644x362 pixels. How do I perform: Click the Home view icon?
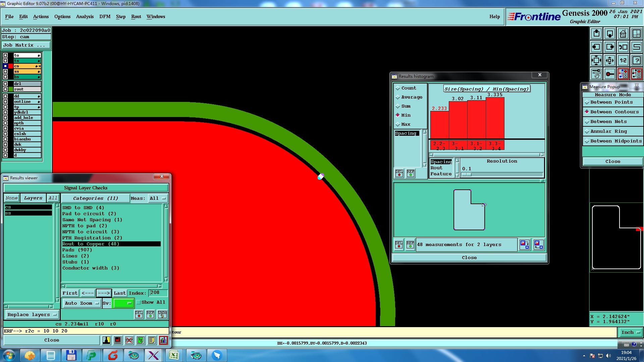pyautogui.click(x=623, y=34)
